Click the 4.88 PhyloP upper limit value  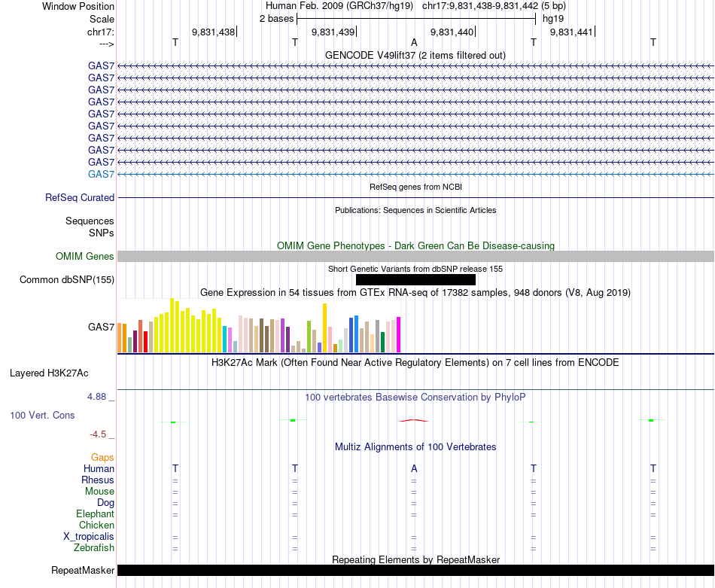coord(96,397)
